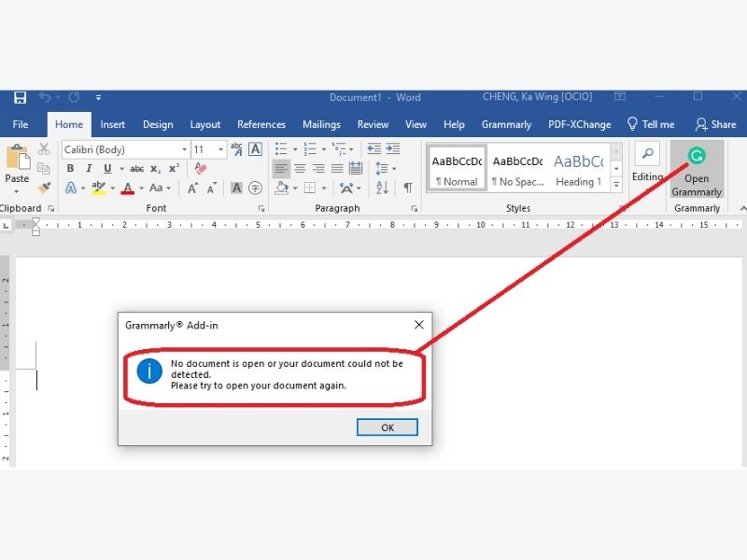
Task: Switch to the Design tab
Action: [x=158, y=124]
